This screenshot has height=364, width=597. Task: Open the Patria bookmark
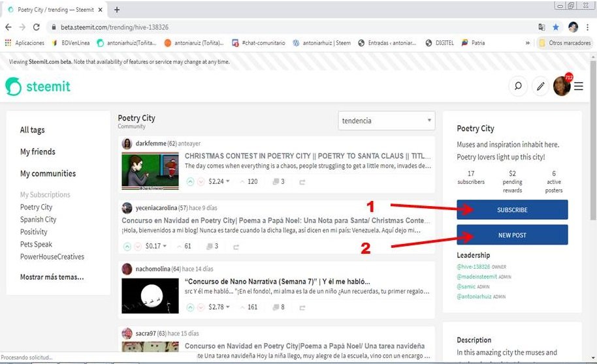(474, 43)
